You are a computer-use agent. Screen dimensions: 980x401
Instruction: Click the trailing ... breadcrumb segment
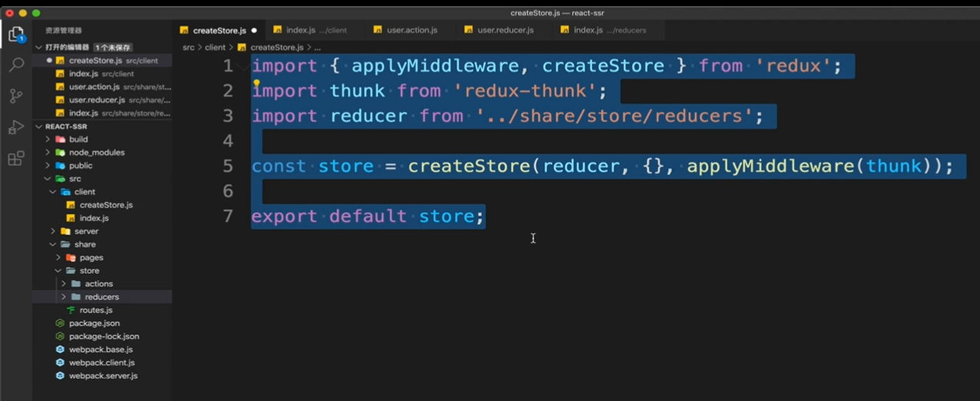[x=317, y=47]
